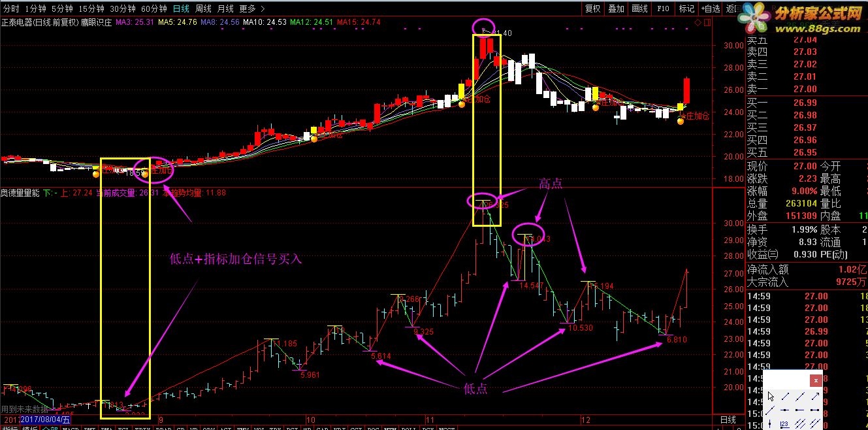This screenshot has height=430, width=868.
Task: Click the 买五 26.95 order row
Action: 807,152
